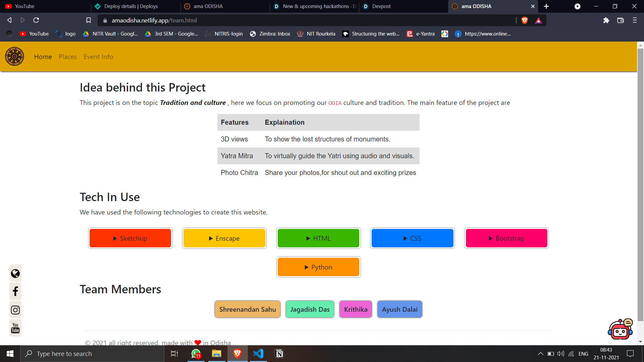The height and width of the screenshot is (362, 644).
Task: Open the Places navigation menu item
Action: click(68, 57)
